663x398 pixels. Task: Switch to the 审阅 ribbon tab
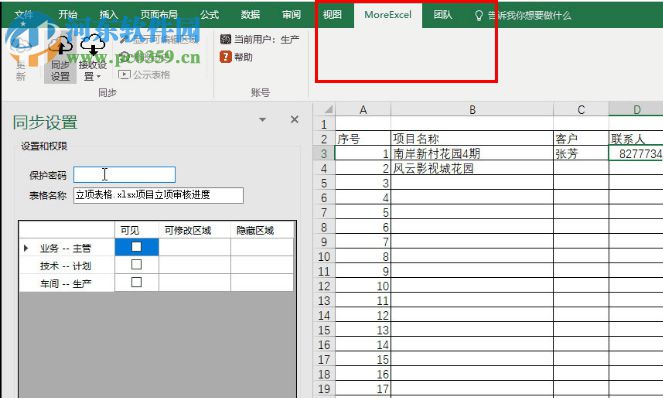point(291,15)
